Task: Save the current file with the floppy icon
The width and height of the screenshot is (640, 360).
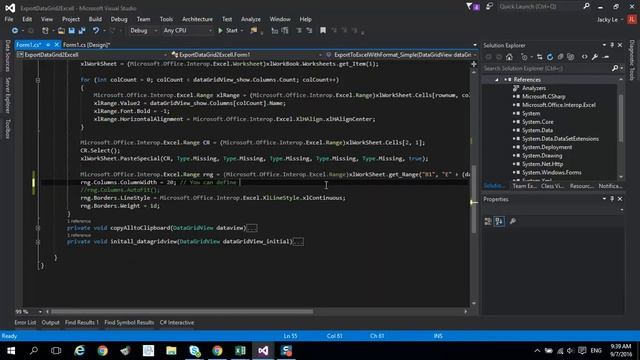Action: [x=71, y=31]
